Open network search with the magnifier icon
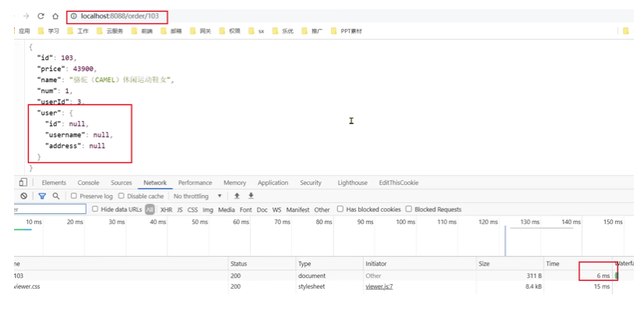 (x=56, y=196)
